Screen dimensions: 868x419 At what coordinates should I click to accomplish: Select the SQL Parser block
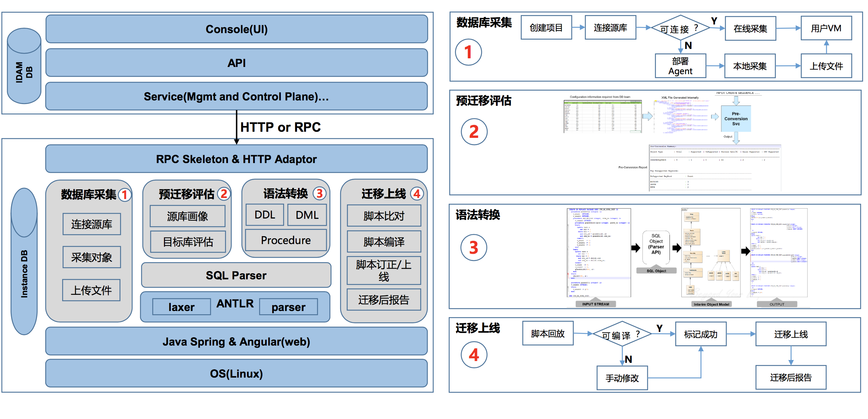click(x=236, y=275)
